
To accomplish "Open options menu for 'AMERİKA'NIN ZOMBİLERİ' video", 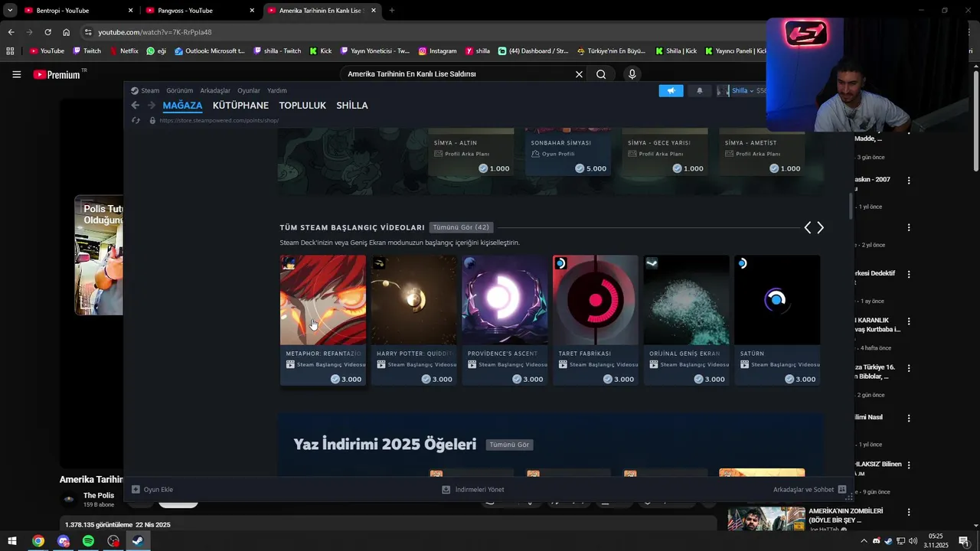I will click(x=909, y=512).
